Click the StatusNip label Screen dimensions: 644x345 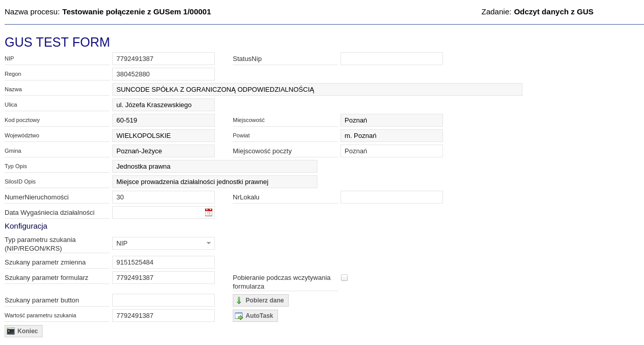(x=247, y=58)
